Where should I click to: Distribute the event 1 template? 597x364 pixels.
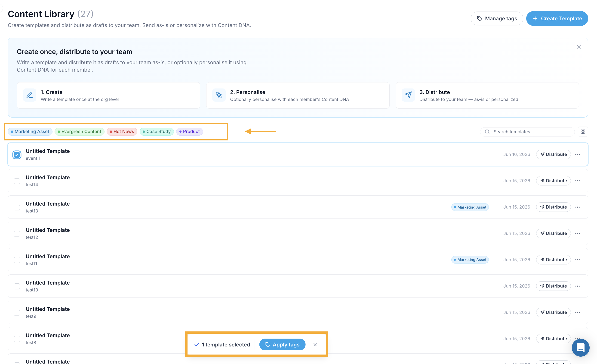pyautogui.click(x=553, y=155)
